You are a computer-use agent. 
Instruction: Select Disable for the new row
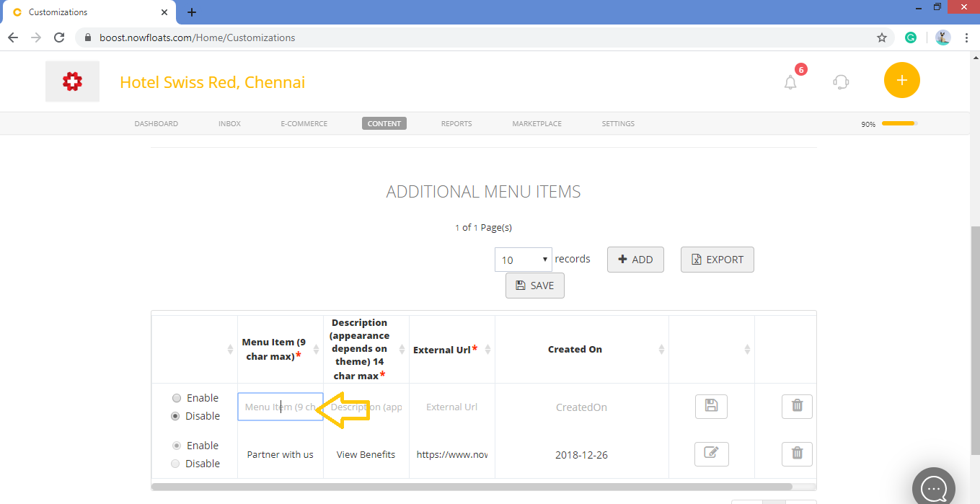click(x=175, y=416)
